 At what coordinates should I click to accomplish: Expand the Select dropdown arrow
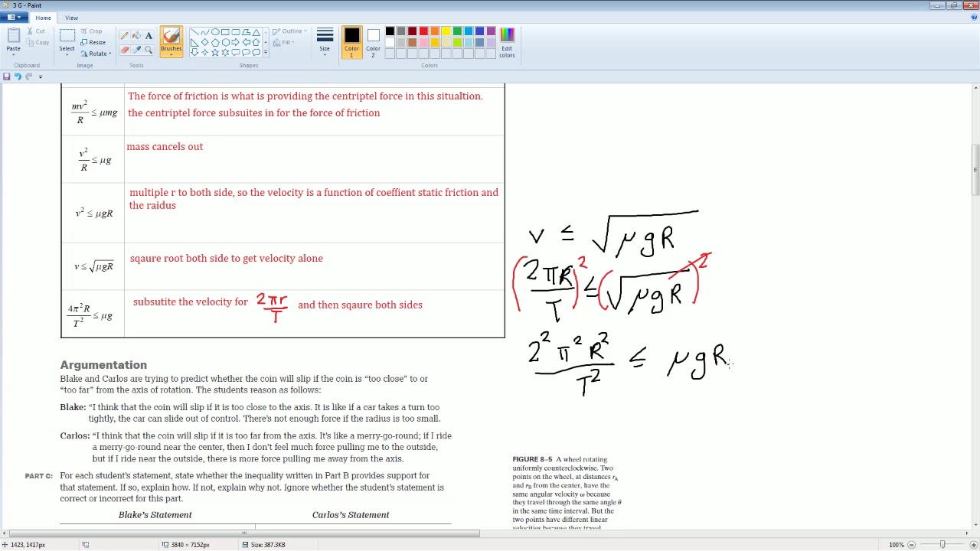(x=67, y=55)
